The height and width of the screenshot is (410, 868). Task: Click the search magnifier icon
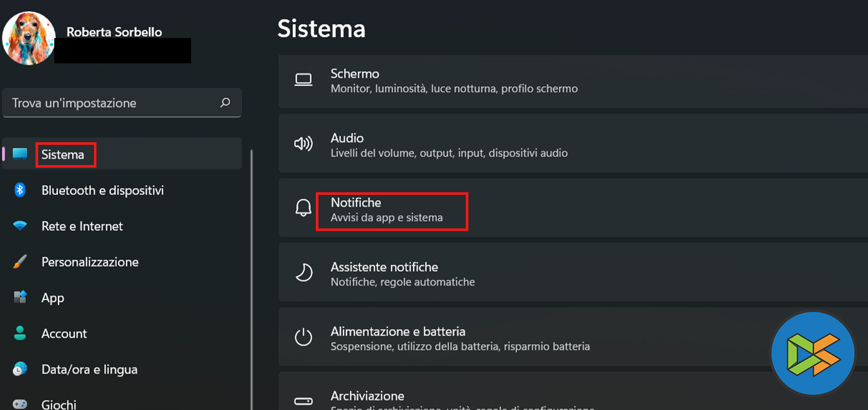pos(225,102)
